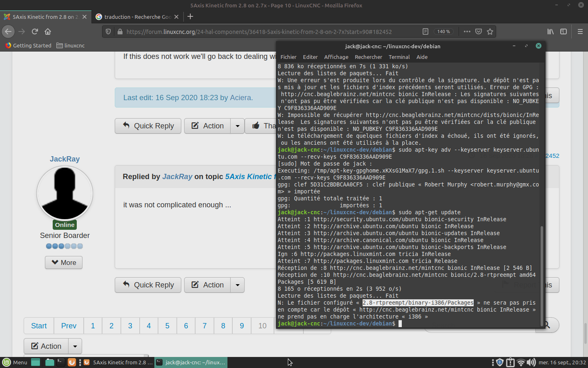Launch terminal from taskbar launcher
588x368 pixels.
[x=60, y=362]
